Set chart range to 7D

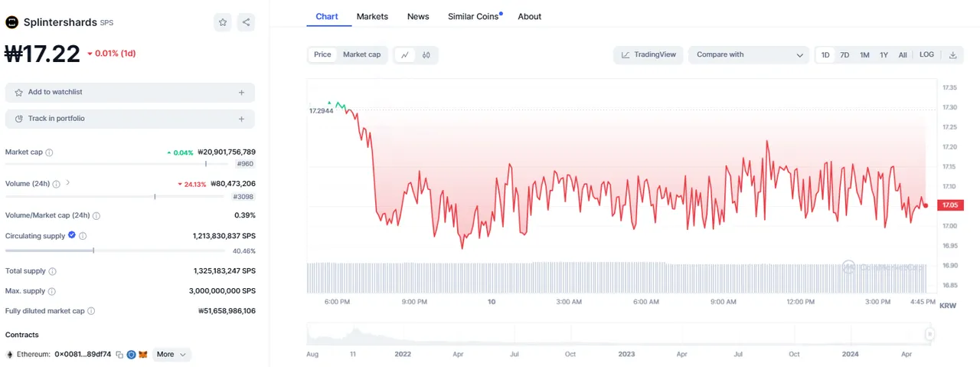[844, 54]
